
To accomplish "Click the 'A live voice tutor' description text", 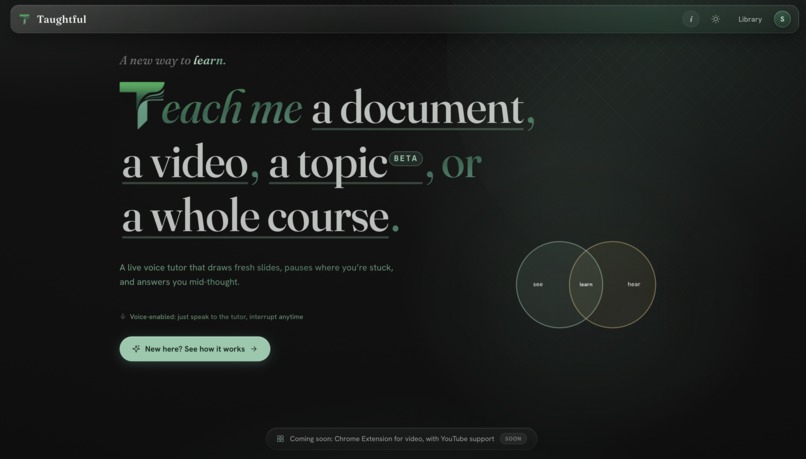I will [x=257, y=274].
